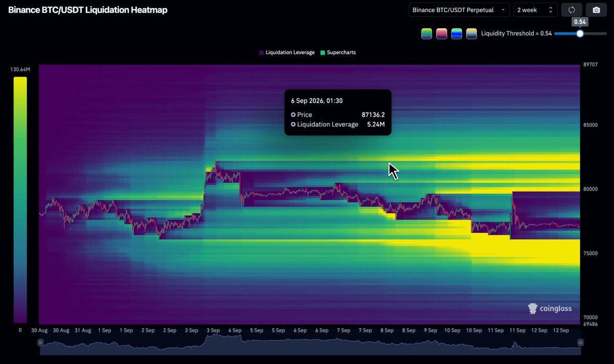Toggle the Supercharts legend series
Viewport: 614px width, 364px height.
point(338,53)
